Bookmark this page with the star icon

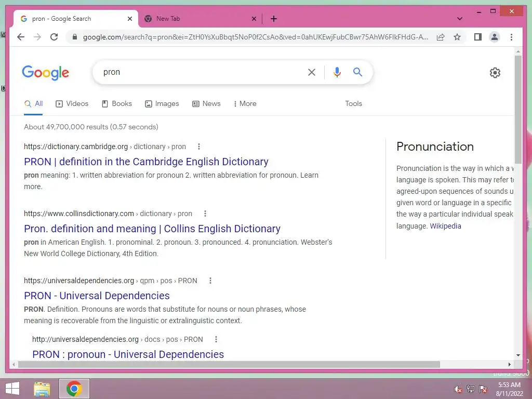click(457, 37)
